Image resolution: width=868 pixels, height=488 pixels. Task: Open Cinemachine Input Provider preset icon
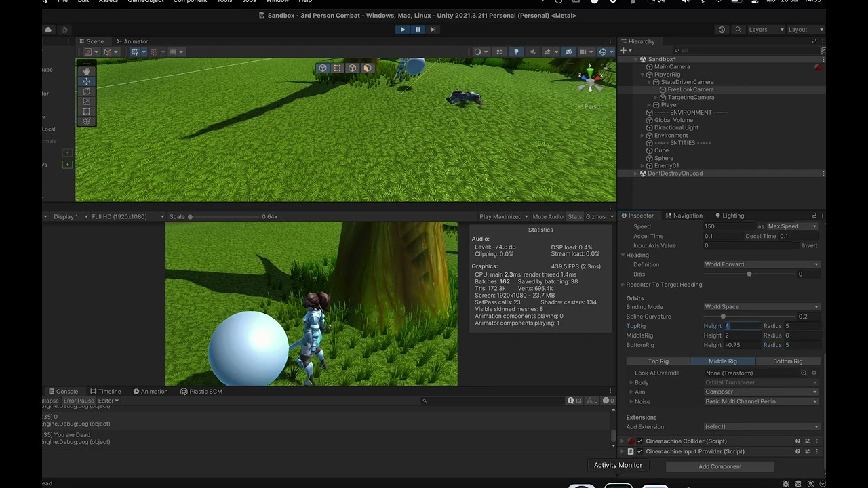(x=806, y=451)
